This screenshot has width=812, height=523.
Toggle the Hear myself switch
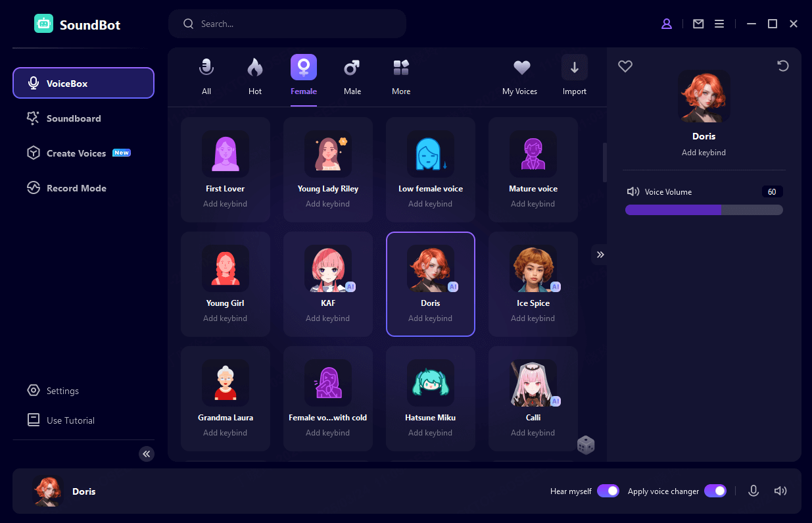coord(608,491)
